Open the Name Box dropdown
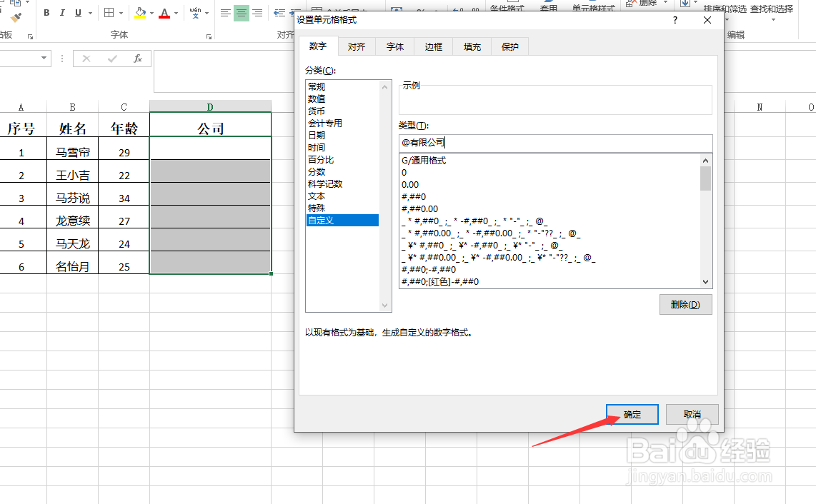This screenshot has height=504, width=816. coord(44,58)
